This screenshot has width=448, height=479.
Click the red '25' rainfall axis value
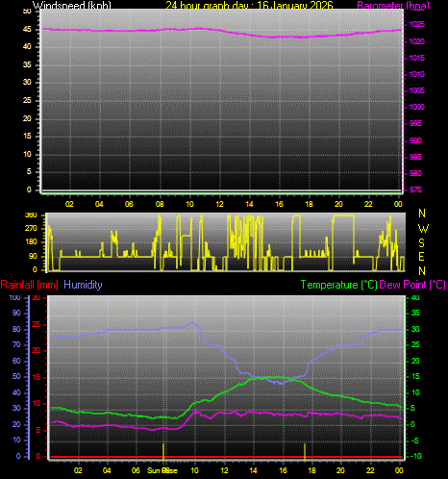tap(37, 324)
